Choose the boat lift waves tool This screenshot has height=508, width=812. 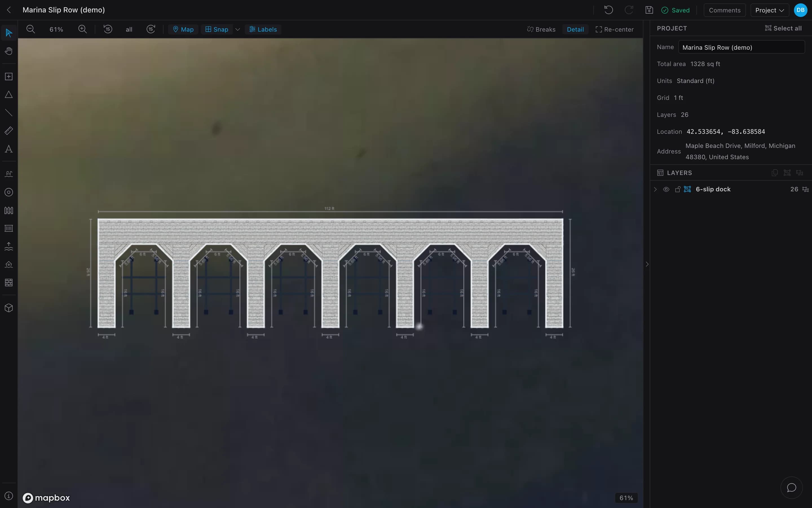tap(9, 246)
